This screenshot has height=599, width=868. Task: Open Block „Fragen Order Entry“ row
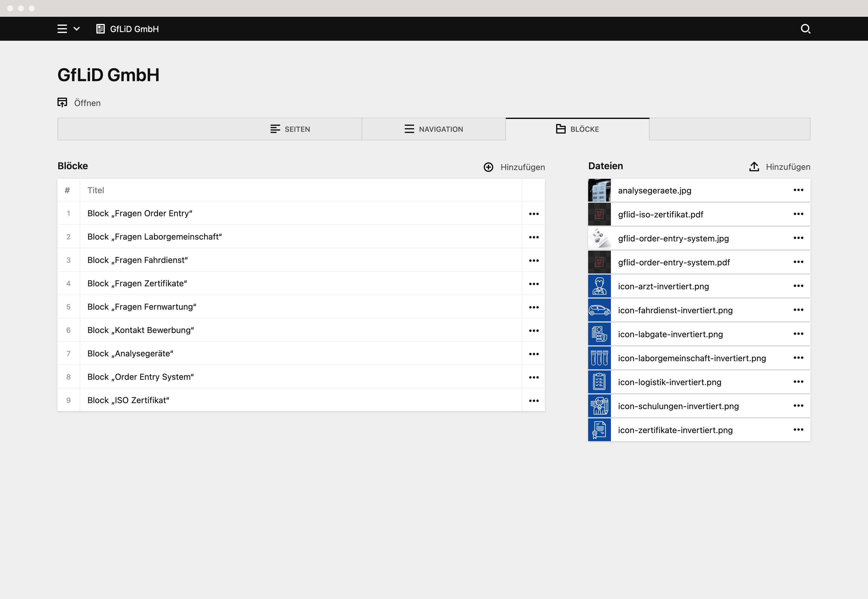(301, 213)
